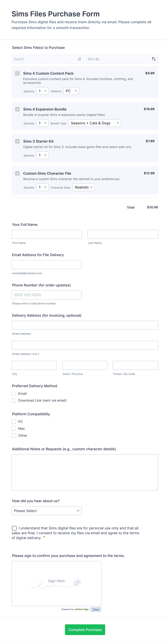Check Mac platform compatibility
Screen dimensions: 168x644
pos(14,428)
